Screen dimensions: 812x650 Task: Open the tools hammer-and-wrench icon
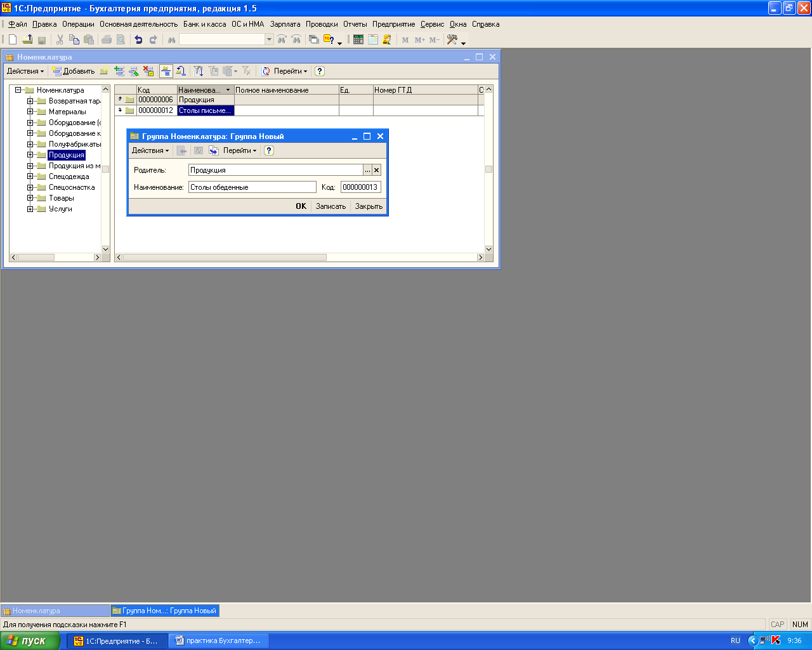452,39
